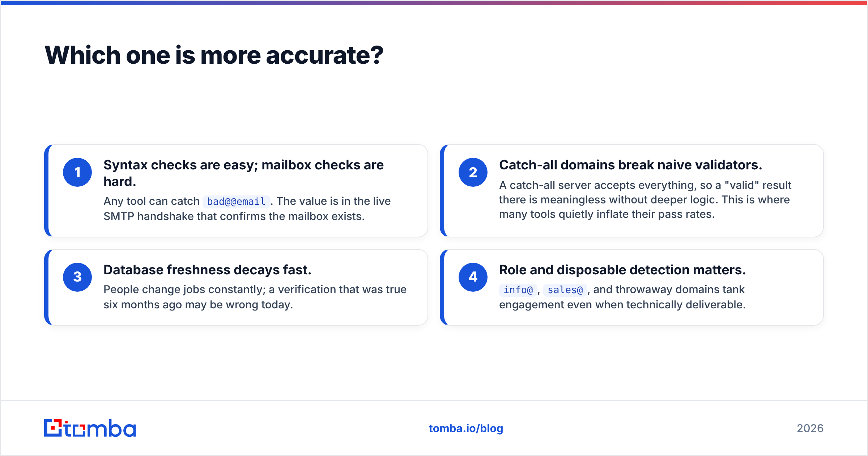Click the gradient bar at page top

pyautogui.click(x=434, y=3)
